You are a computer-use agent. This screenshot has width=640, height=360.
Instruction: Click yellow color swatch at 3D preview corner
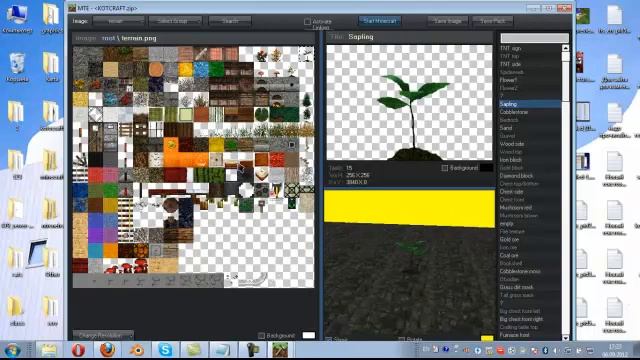point(487,338)
